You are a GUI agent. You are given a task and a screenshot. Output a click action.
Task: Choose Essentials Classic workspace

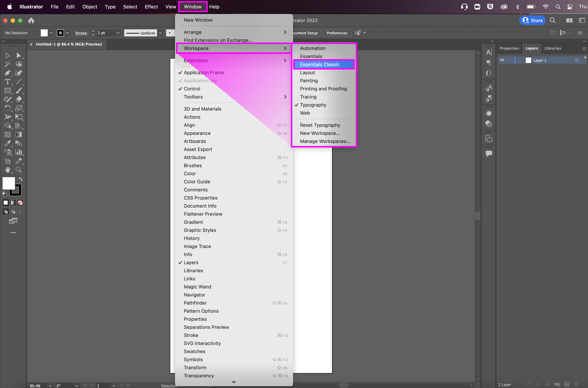(x=320, y=64)
